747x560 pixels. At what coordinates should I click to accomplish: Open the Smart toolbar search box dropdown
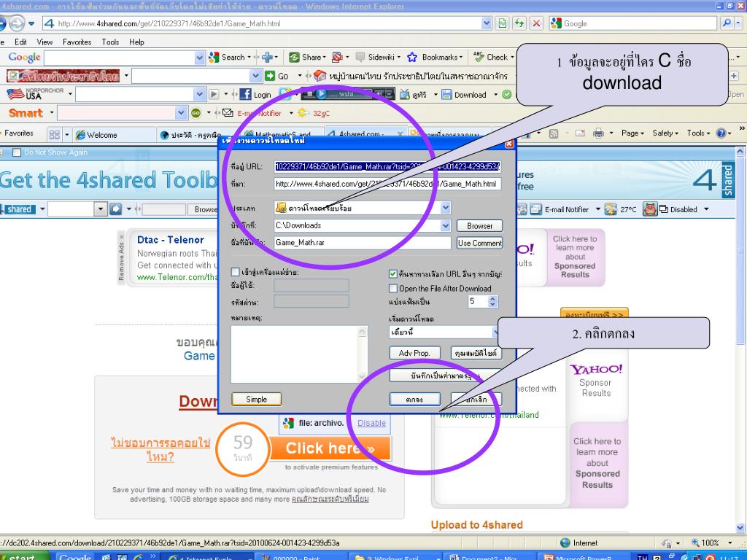click(x=181, y=113)
